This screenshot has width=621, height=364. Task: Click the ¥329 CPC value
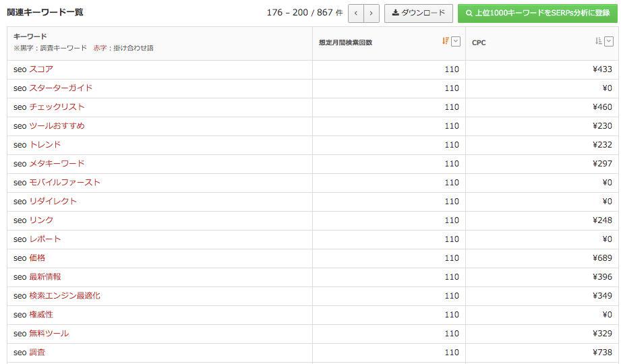point(602,334)
